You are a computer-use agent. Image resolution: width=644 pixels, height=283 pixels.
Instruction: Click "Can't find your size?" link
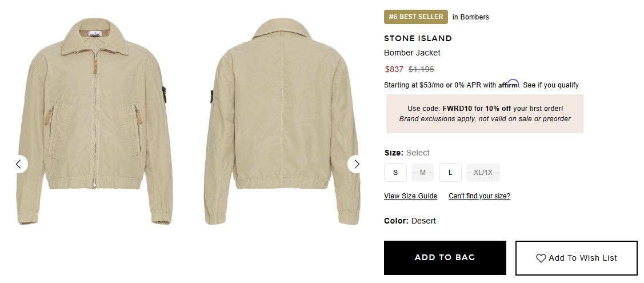pyautogui.click(x=479, y=196)
